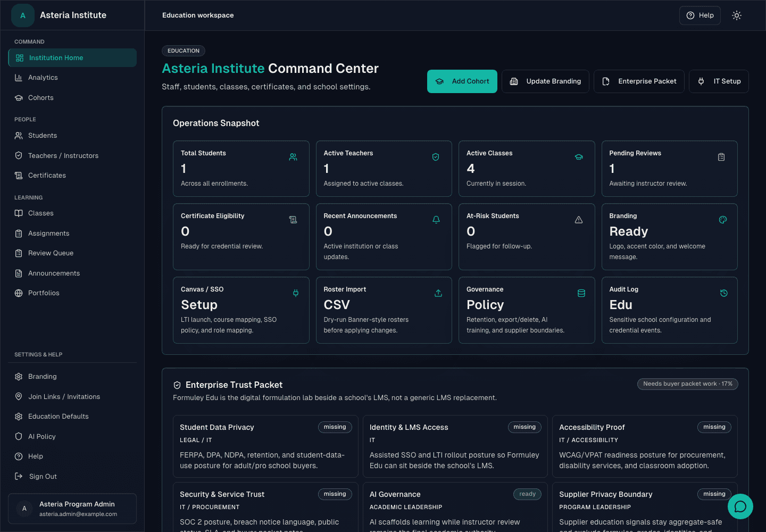Click the Join Links pin icon
Screen dimensions: 766x532
[x=19, y=397]
